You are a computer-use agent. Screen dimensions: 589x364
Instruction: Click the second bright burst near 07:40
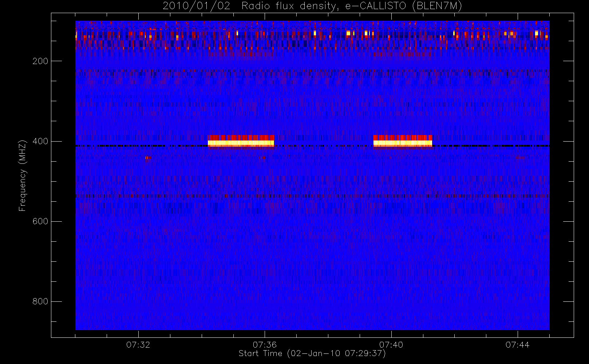coord(403,142)
